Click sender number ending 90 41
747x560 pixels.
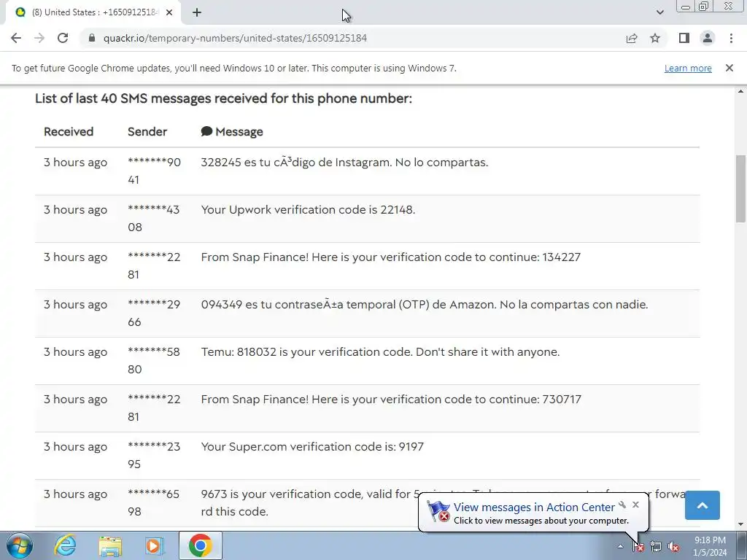pyautogui.click(x=154, y=171)
